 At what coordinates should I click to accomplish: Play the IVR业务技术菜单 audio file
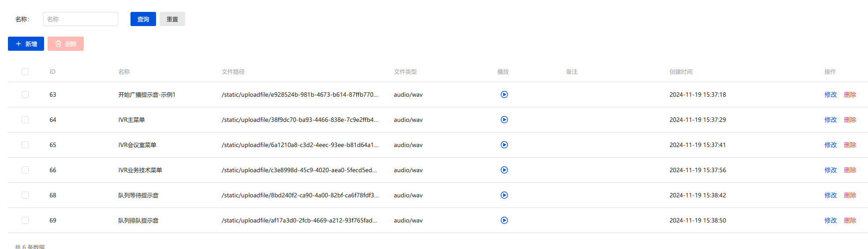click(x=504, y=170)
